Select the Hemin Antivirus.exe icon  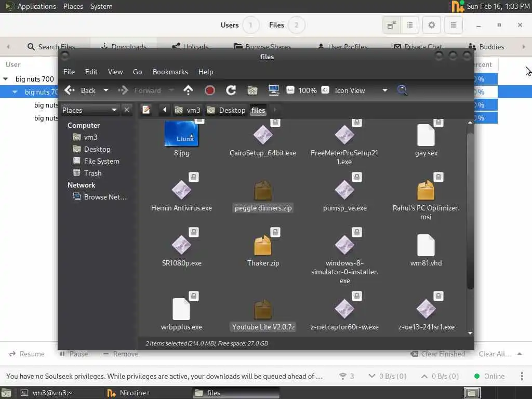[x=181, y=190]
